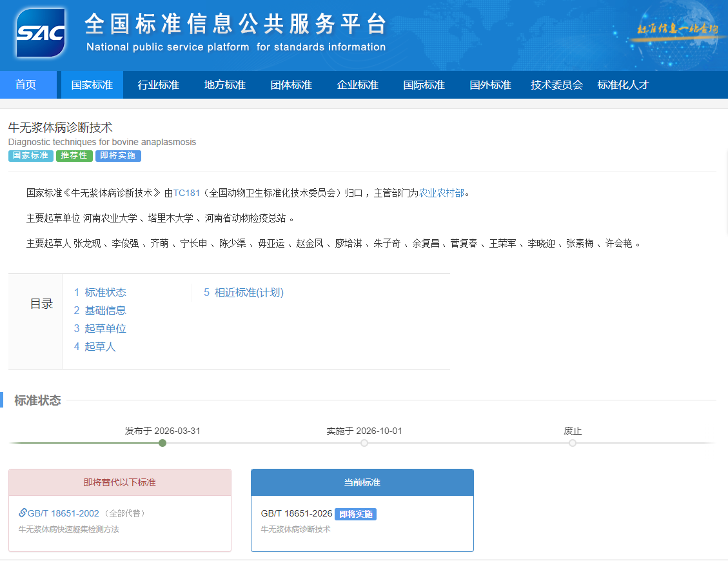Viewport: 728px width, 561px height.
Task: Jump to 基础信息 in the contents
Action: click(105, 311)
